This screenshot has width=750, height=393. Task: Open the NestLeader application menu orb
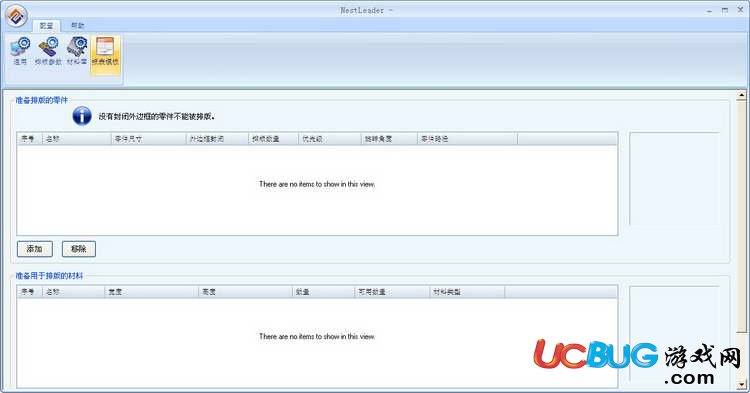(16, 15)
